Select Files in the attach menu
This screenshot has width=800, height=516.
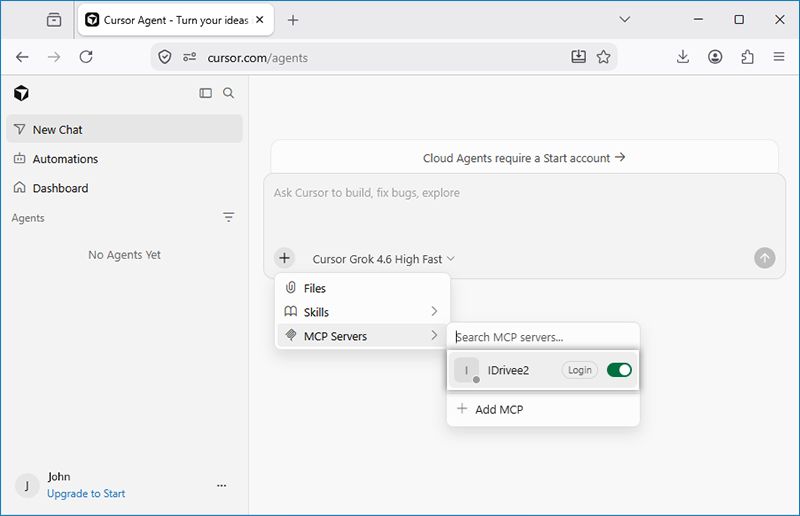coord(363,288)
